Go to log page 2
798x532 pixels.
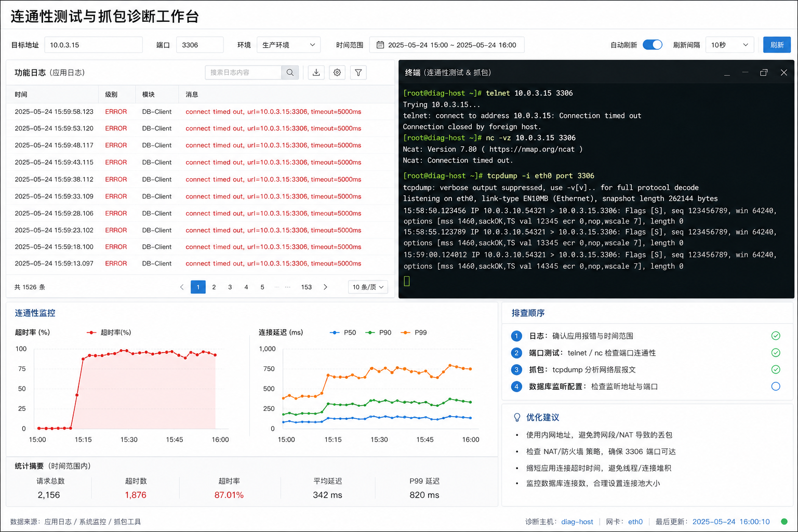[214, 287]
